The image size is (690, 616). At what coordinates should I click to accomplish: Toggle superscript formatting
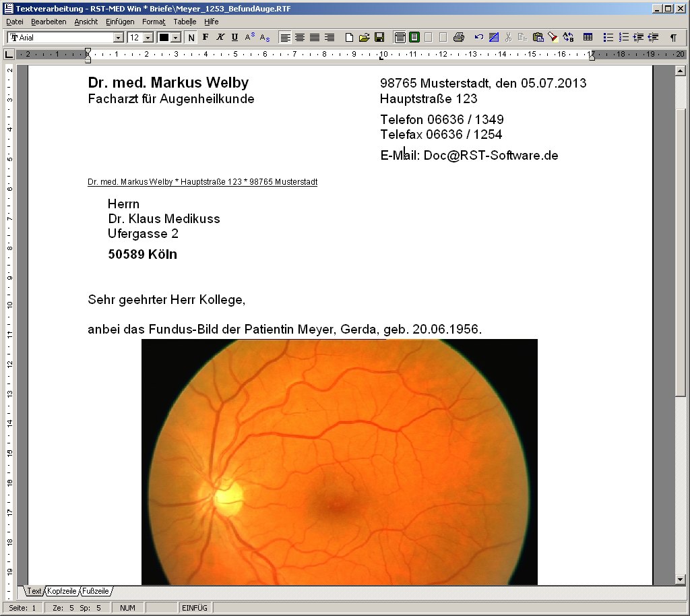point(249,37)
